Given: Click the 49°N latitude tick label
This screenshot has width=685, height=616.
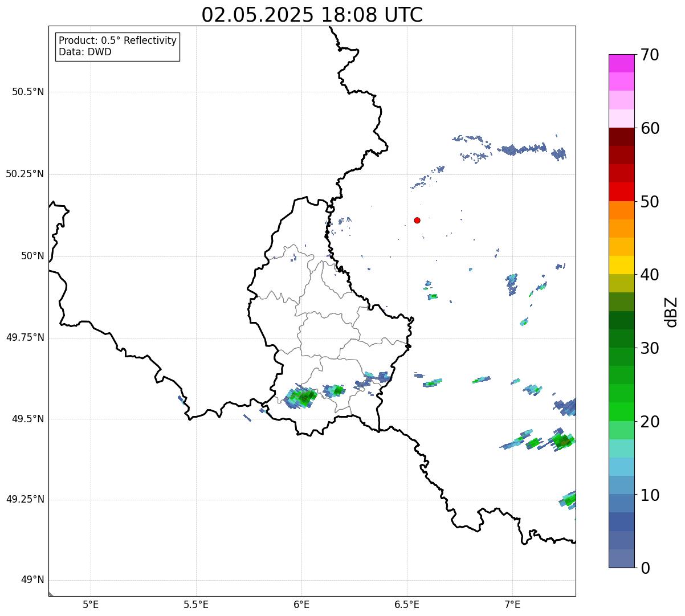Looking at the screenshot, I should (x=32, y=580).
